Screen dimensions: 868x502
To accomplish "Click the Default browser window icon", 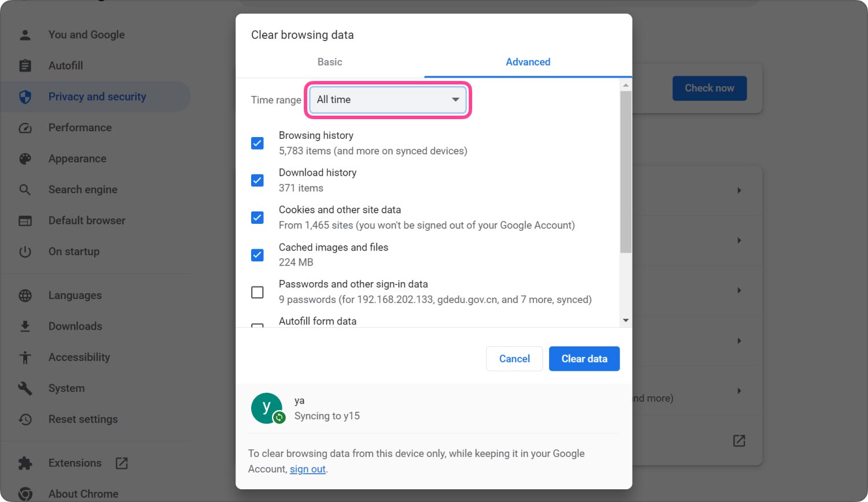I will pos(25,221).
